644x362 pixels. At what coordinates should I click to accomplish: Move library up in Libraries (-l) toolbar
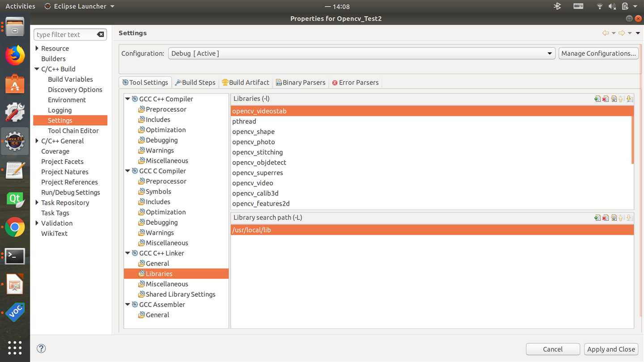click(621, 99)
